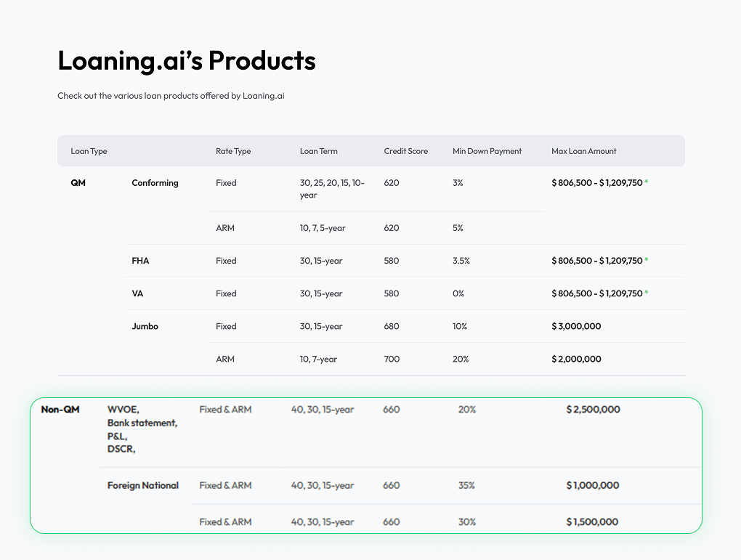Click the Conforming max loan amount $806,500 - $1,209,750
The image size is (741, 560).
click(x=597, y=183)
